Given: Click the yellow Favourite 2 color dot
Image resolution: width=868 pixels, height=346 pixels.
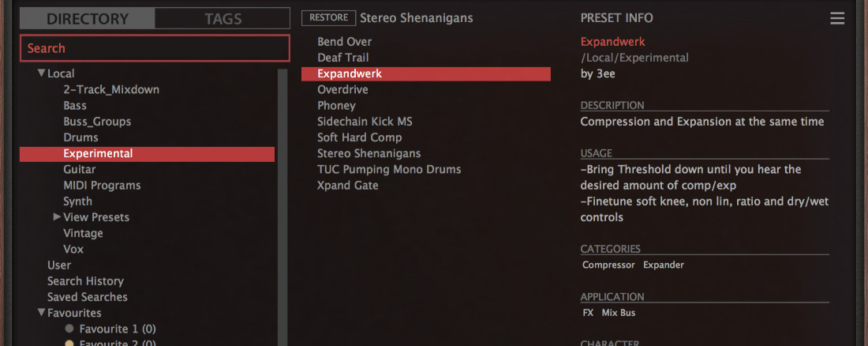Looking at the screenshot, I should (69, 343).
